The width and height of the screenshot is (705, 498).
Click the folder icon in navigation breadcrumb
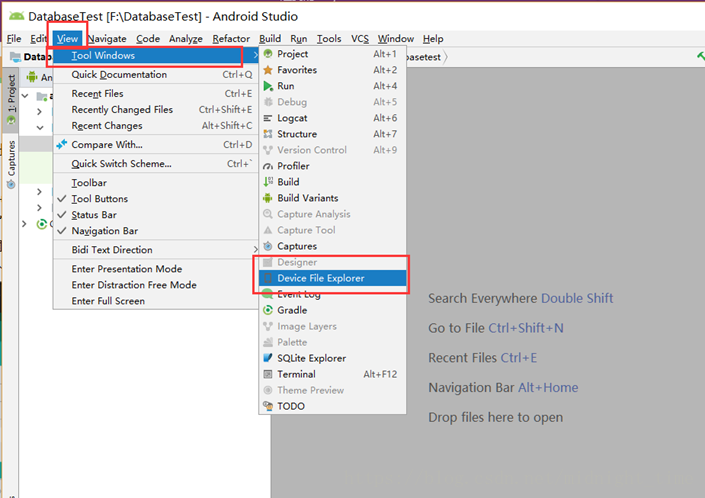tap(15, 57)
